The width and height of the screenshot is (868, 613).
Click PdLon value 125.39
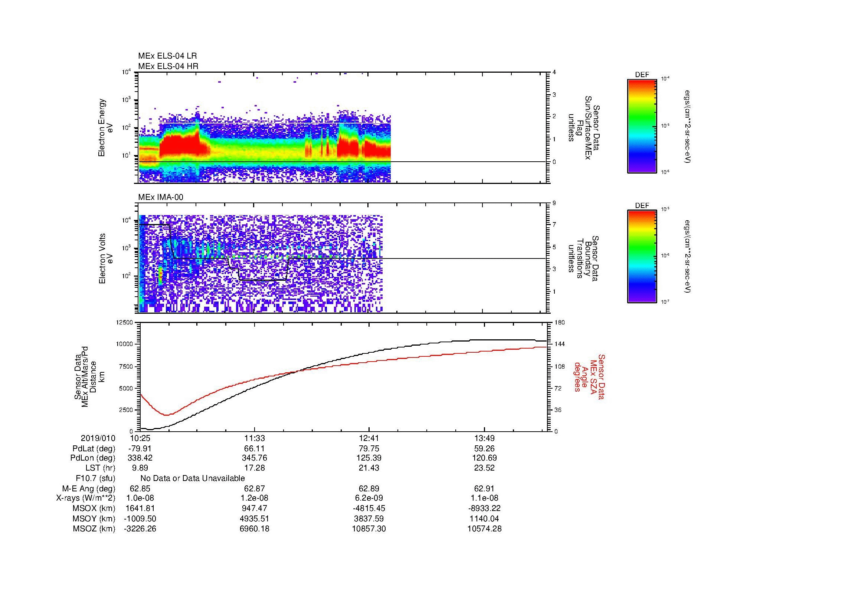pyautogui.click(x=369, y=458)
